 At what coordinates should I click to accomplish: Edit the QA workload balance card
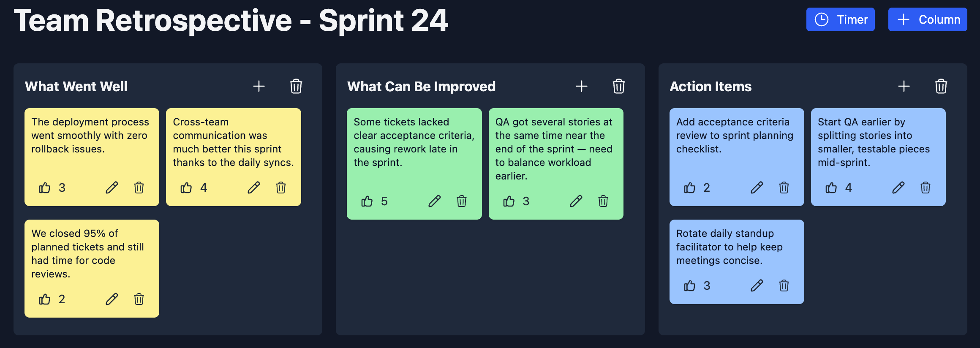576,201
